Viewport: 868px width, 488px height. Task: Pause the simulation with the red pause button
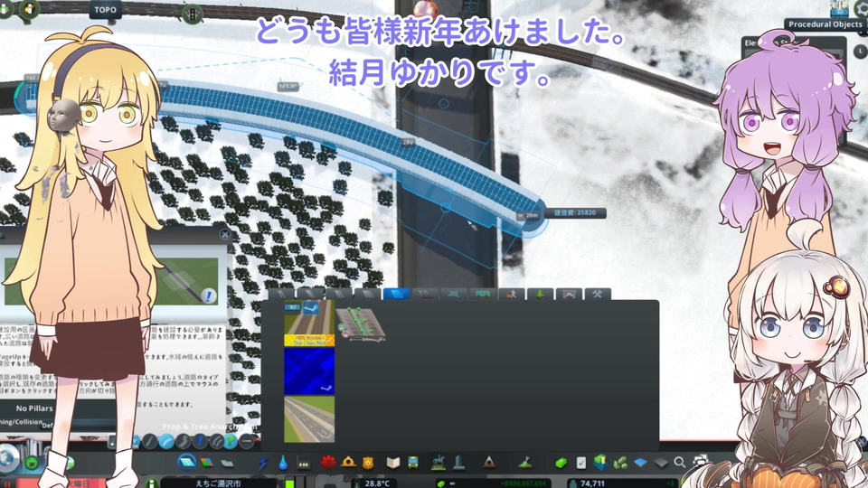coord(8,484)
